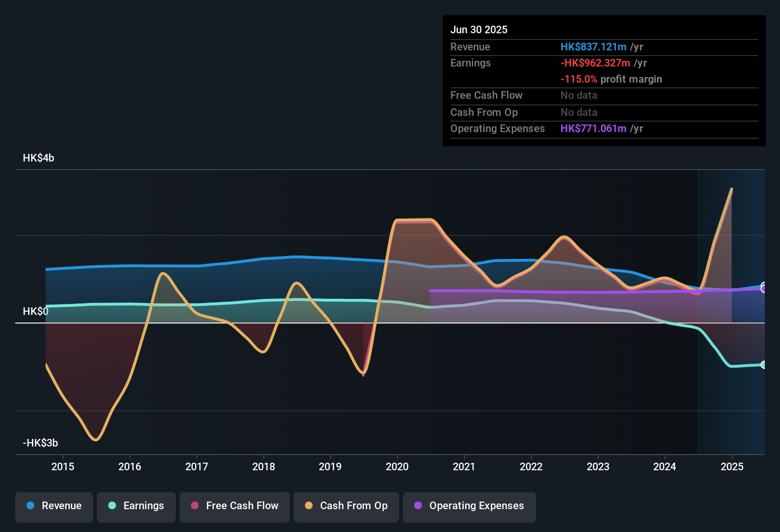
Task: Toggle the Cash From Op legend button
Action: 346,507
